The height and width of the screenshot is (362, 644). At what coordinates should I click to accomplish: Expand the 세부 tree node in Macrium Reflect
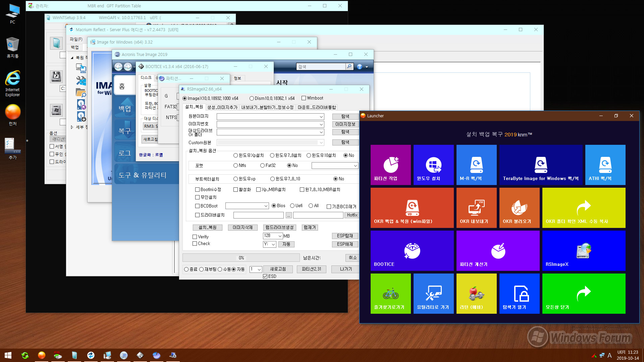click(72, 127)
